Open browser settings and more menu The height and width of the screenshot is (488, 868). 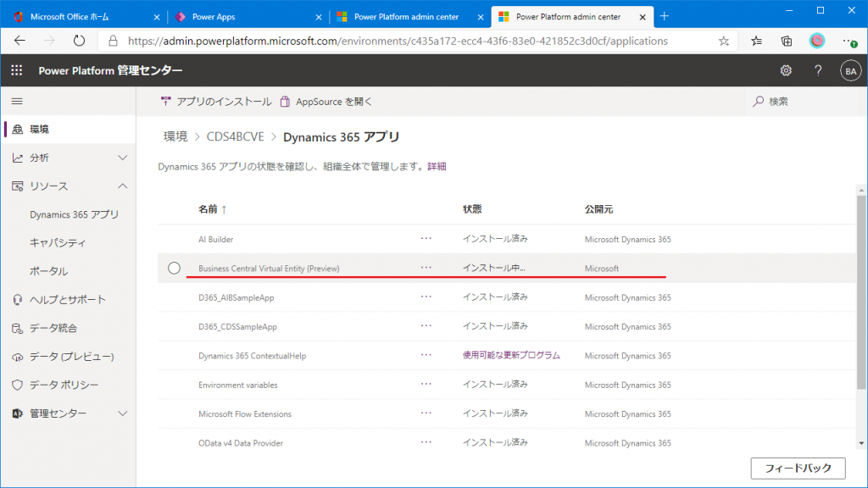pyautogui.click(x=849, y=41)
